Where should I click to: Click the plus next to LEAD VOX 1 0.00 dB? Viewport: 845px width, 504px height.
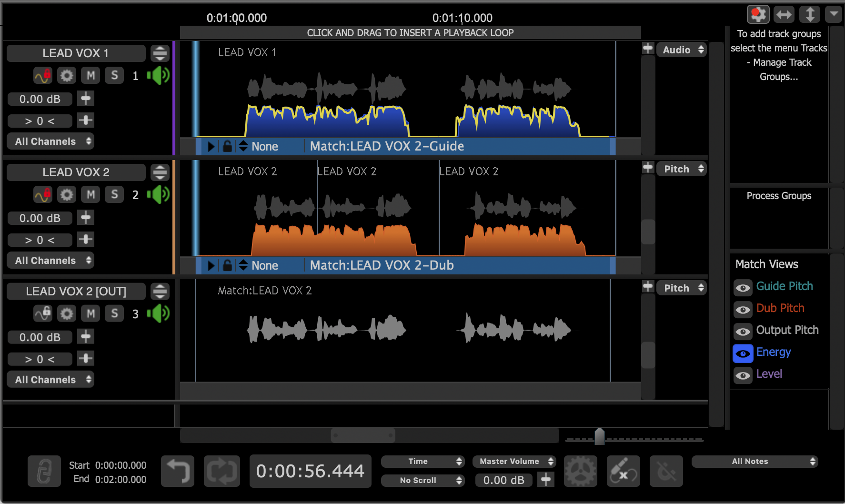(x=86, y=99)
